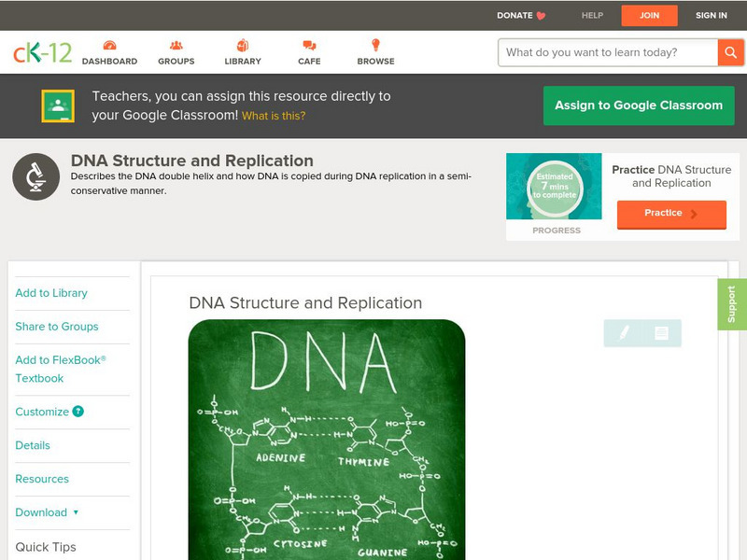Select the highlighter pen tool icon

tap(624, 332)
